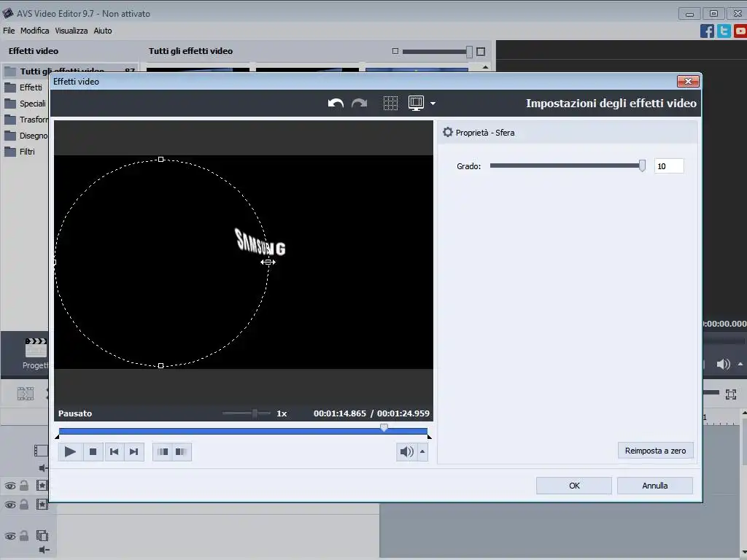The image size is (747, 560).
Task: Click the storyboard filmstrip icon in timeline toolbar
Action: click(x=26, y=393)
